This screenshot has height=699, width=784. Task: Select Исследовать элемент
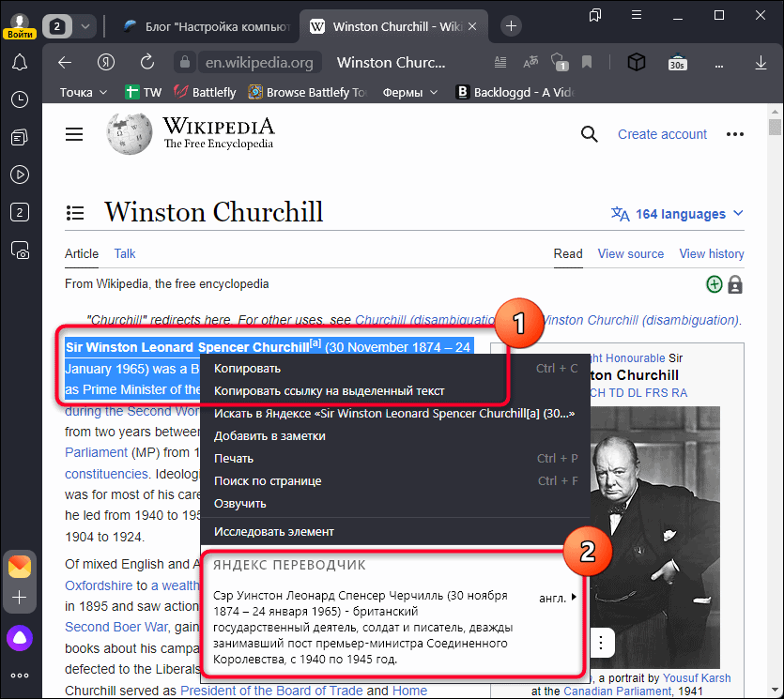[395, 532]
